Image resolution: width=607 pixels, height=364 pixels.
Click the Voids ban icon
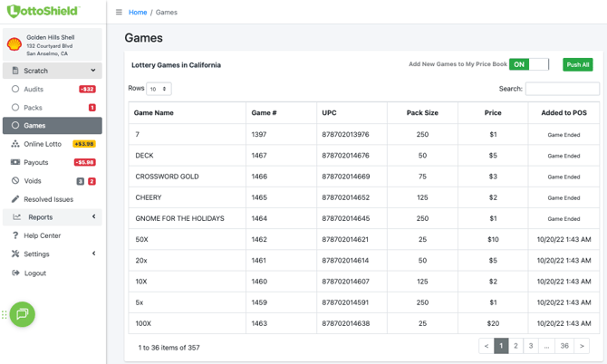(x=15, y=181)
